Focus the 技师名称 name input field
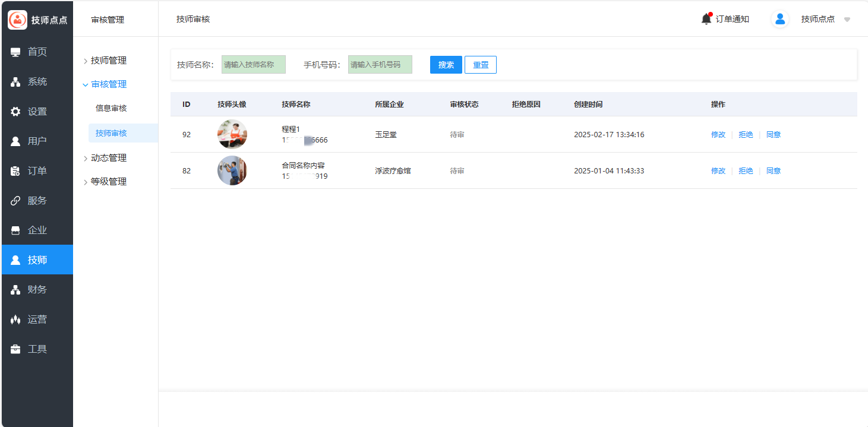The height and width of the screenshot is (427, 868). point(254,65)
